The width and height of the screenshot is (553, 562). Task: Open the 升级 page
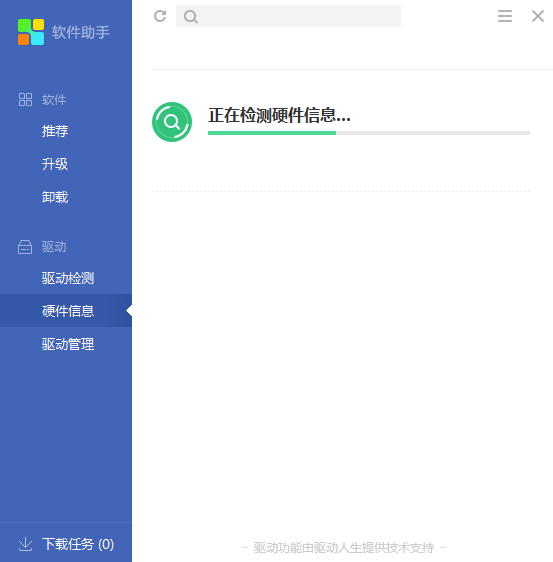pos(55,164)
